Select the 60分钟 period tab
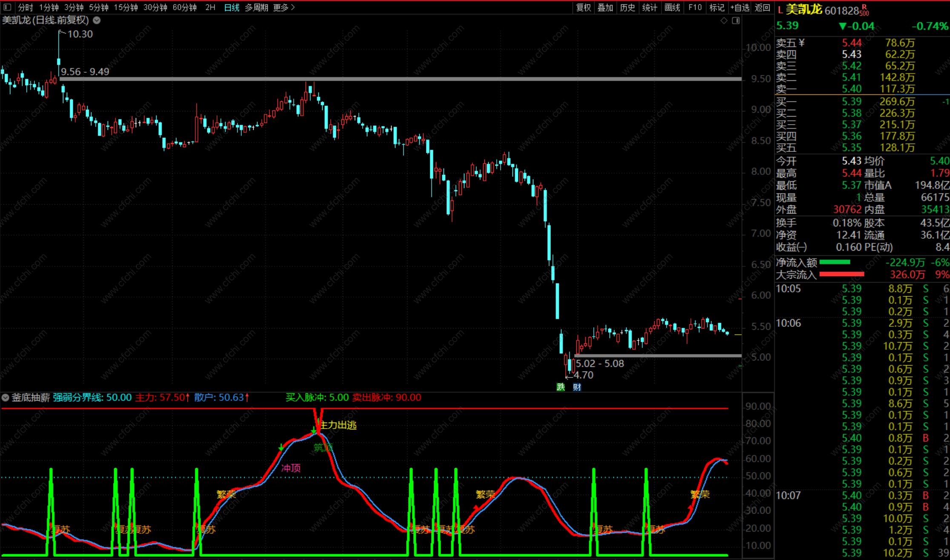Image resolution: width=950 pixels, height=560 pixels. point(184,7)
